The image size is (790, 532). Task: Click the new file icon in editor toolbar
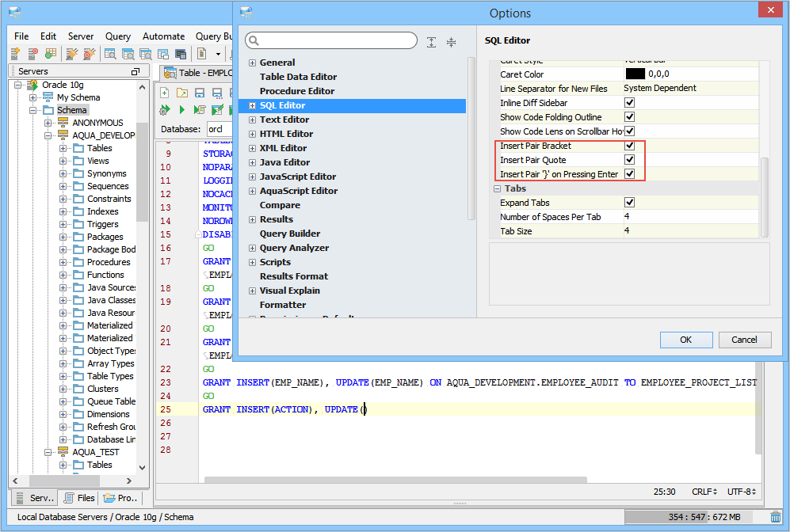tap(165, 93)
